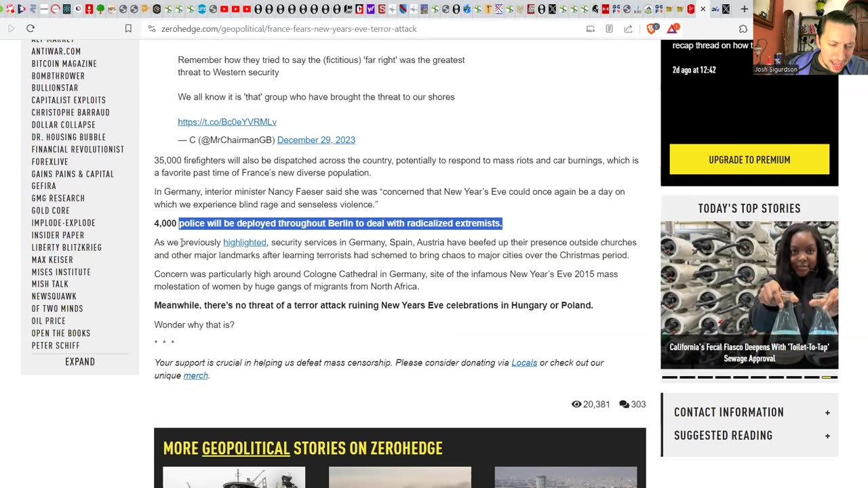Select the last yellow carousel indicator
This screenshot has width=868, height=488.
tap(829, 378)
